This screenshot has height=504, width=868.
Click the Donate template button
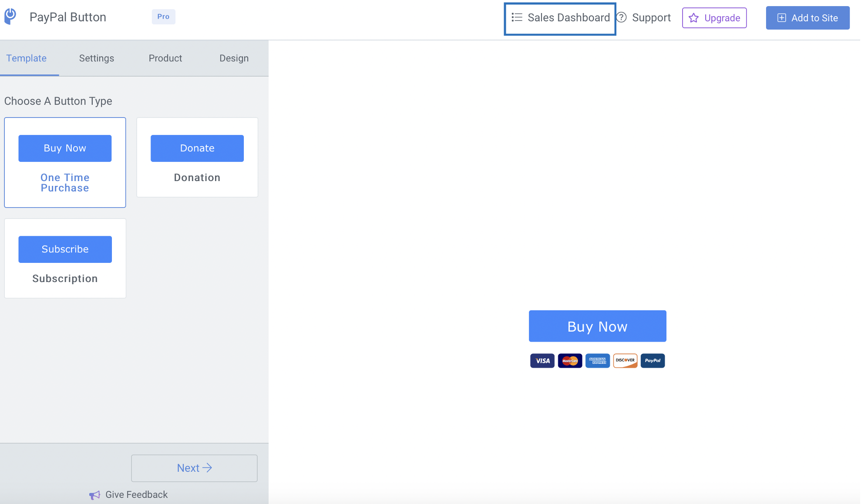click(x=197, y=148)
